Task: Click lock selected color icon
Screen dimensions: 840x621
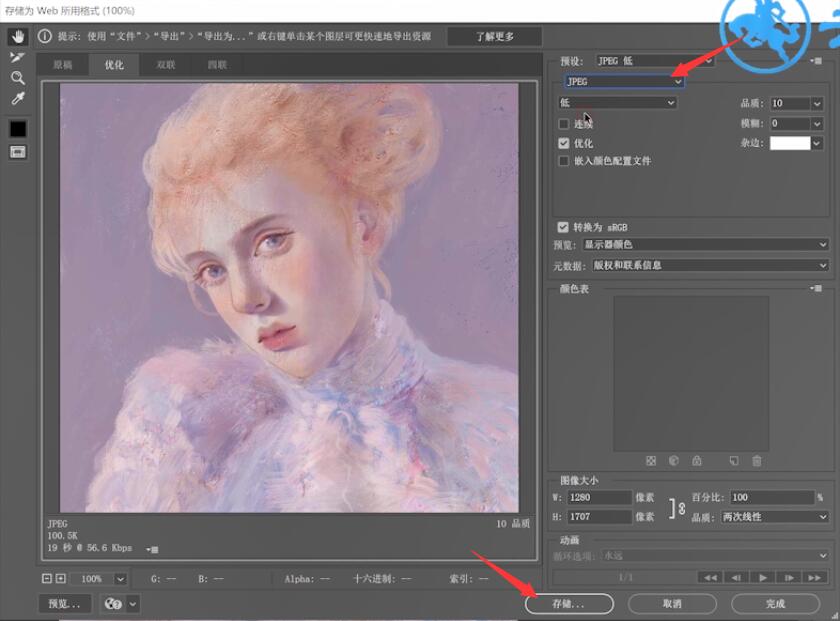Action: (x=696, y=461)
